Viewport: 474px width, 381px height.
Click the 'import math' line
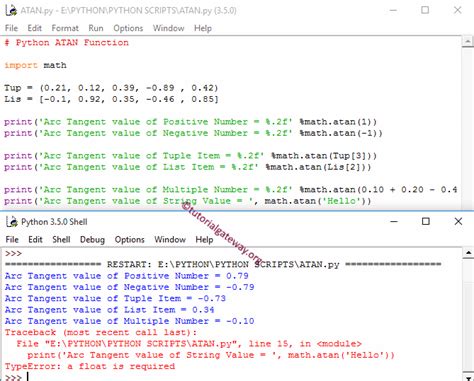35,65
